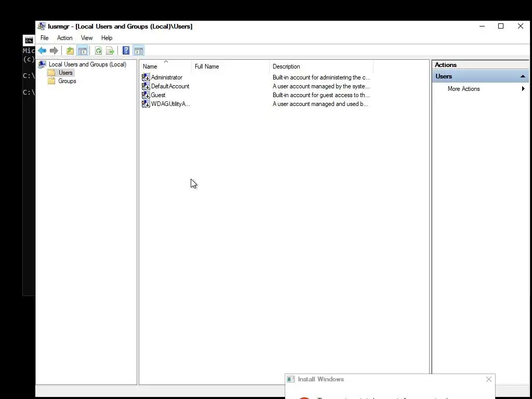Image resolution: width=532 pixels, height=399 pixels.
Task: Select the Guest user name
Action: click(x=158, y=95)
